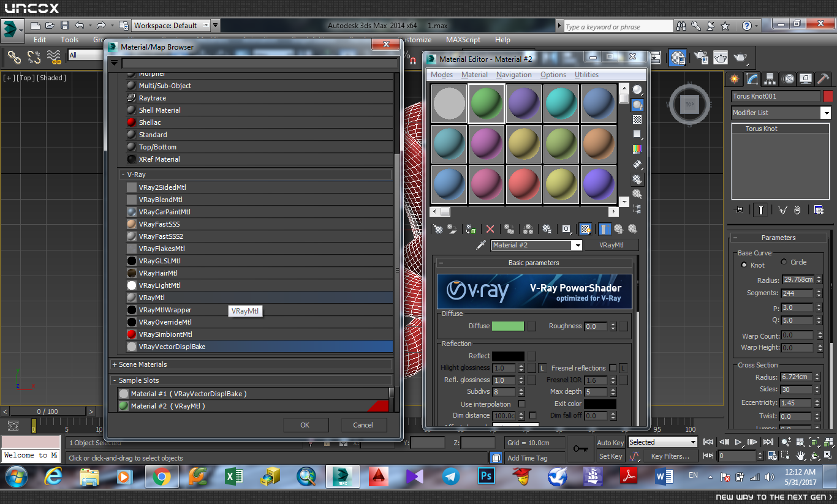Screen dimensions: 837x504
Task: Open the MAXScript menu
Action: click(463, 40)
